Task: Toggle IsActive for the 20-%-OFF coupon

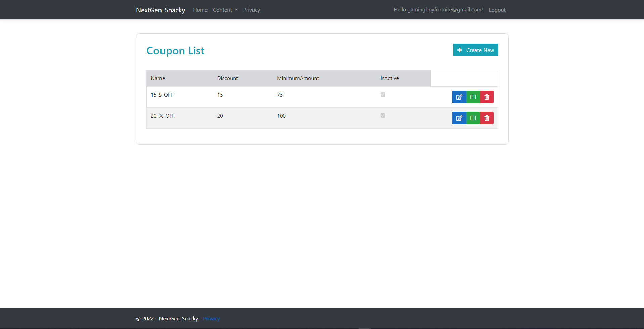Action: 382,115
